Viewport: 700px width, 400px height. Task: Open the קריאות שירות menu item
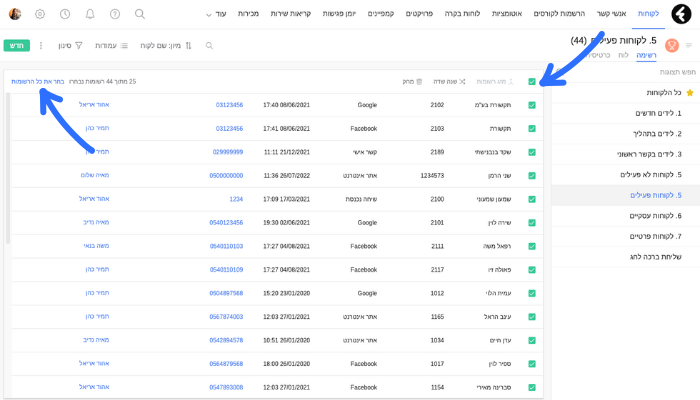tap(290, 13)
